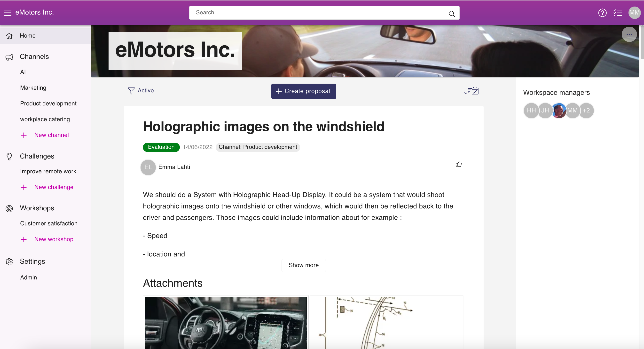This screenshot has height=349, width=644.
Task: Open the Active filter dropdown
Action: 141,90
